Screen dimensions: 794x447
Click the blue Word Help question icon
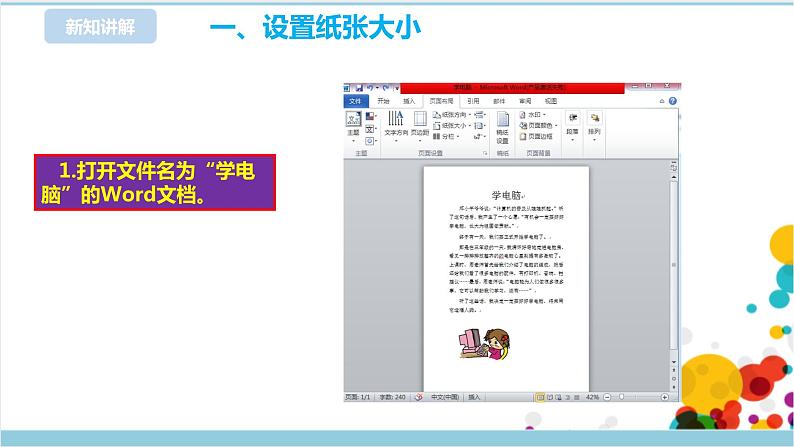(672, 101)
